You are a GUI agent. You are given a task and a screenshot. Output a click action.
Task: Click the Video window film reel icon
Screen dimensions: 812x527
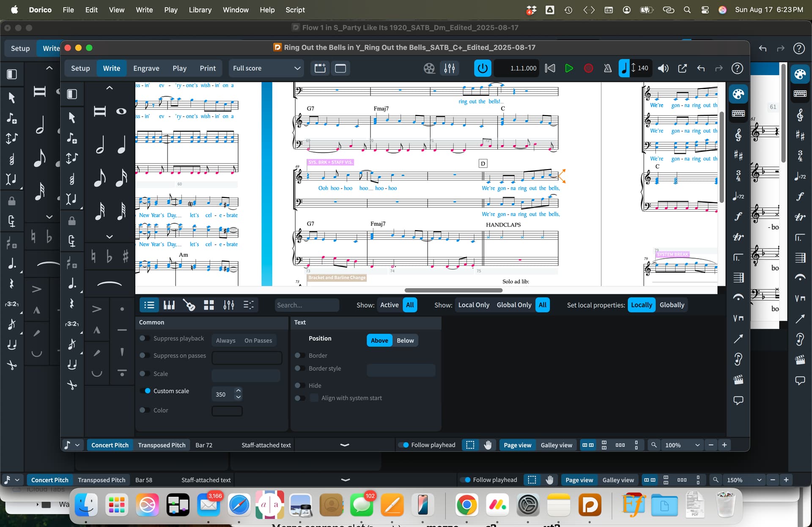pyautogui.click(x=429, y=68)
